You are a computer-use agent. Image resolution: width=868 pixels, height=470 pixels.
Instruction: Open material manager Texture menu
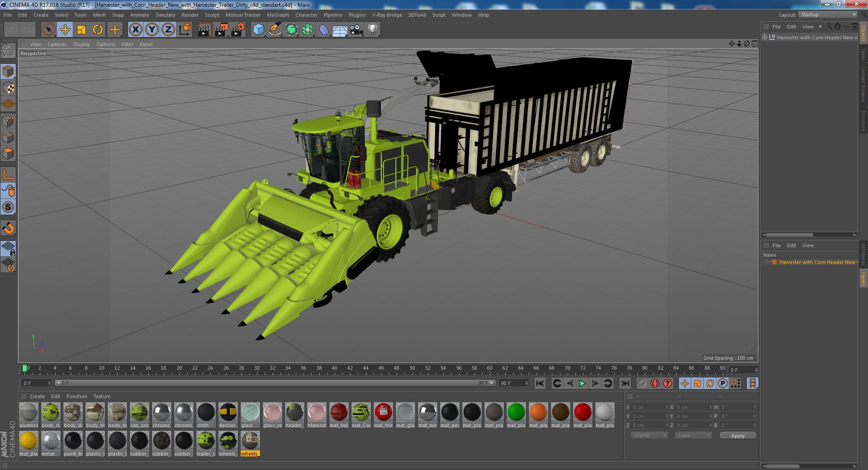(x=102, y=396)
